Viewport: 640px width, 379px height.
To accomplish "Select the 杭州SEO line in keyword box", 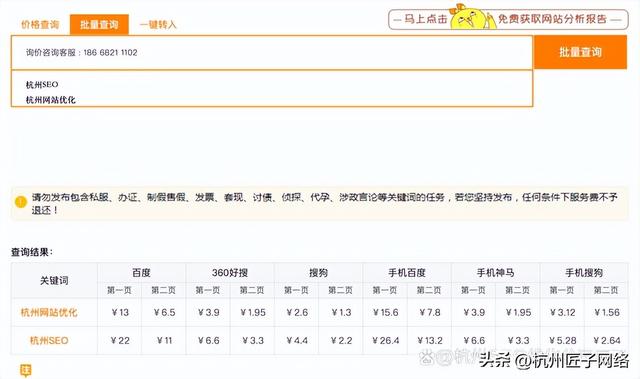I will click(x=42, y=84).
